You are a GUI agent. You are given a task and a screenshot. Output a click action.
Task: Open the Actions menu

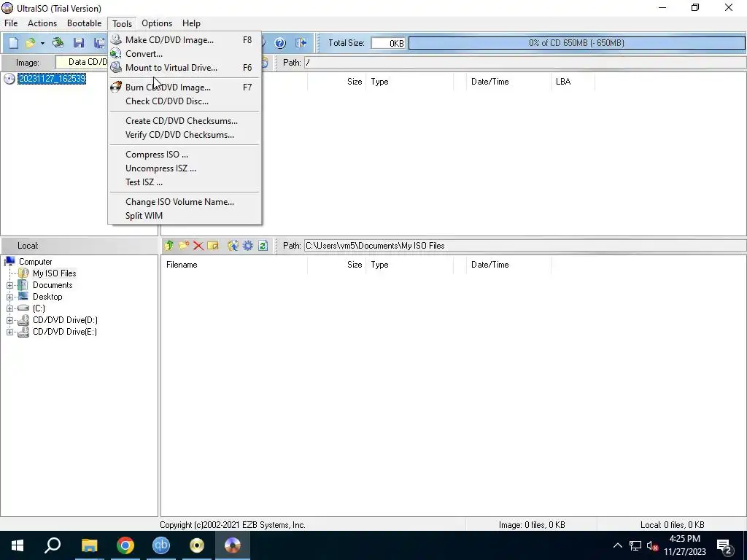coord(42,23)
